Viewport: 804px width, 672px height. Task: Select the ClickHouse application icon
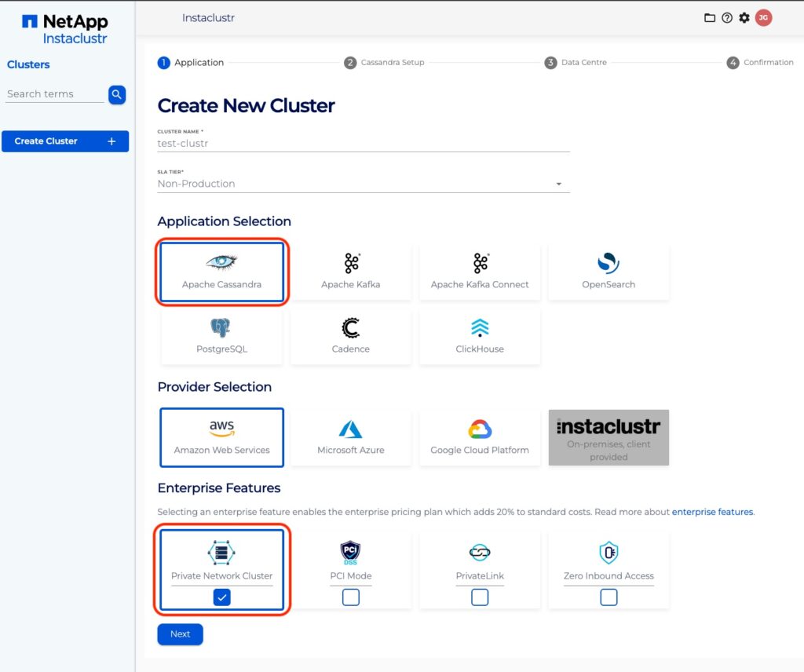[x=480, y=328]
